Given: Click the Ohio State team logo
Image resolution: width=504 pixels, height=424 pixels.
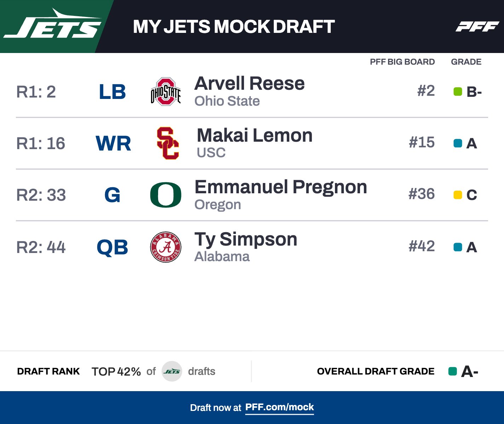Looking at the screenshot, I should [166, 92].
